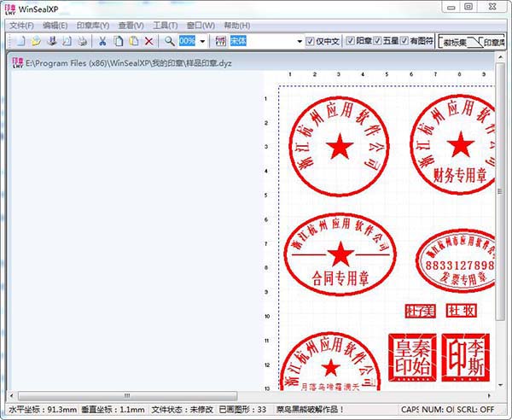Image resolution: width=512 pixels, height=420 pixels.
Task: Toggle the 五星 checkbox
Action: coord(375,41)
